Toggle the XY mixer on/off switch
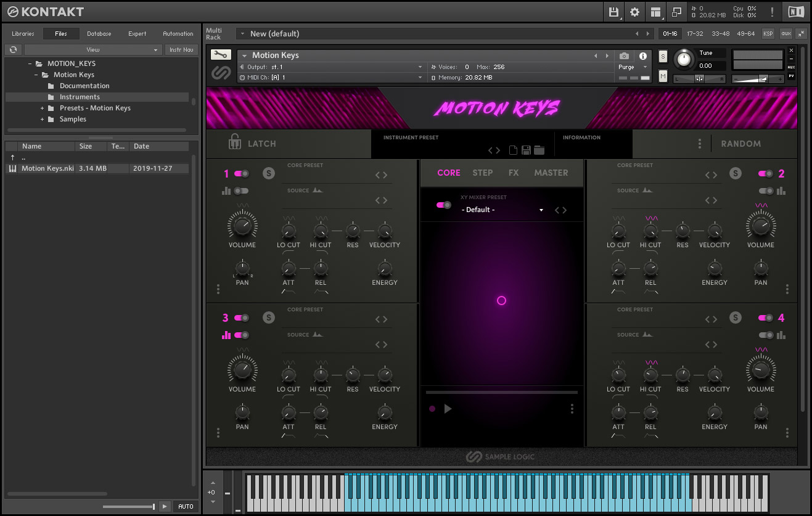The width and height of the screenshot is (812, 516). click(x=444, y=205)
